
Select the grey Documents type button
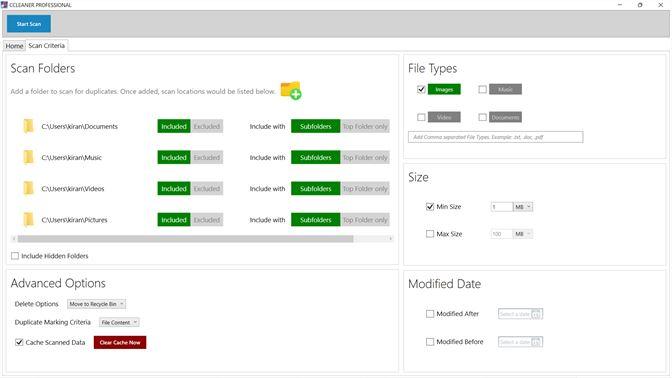pyautogui.click(x=506, y=117)
